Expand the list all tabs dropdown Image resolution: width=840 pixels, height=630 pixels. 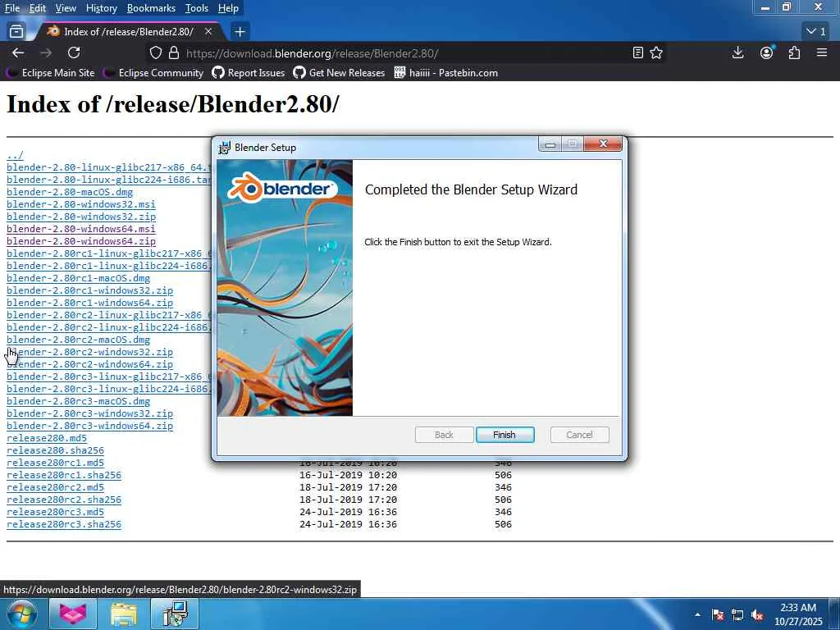click(x=816, y=32)
